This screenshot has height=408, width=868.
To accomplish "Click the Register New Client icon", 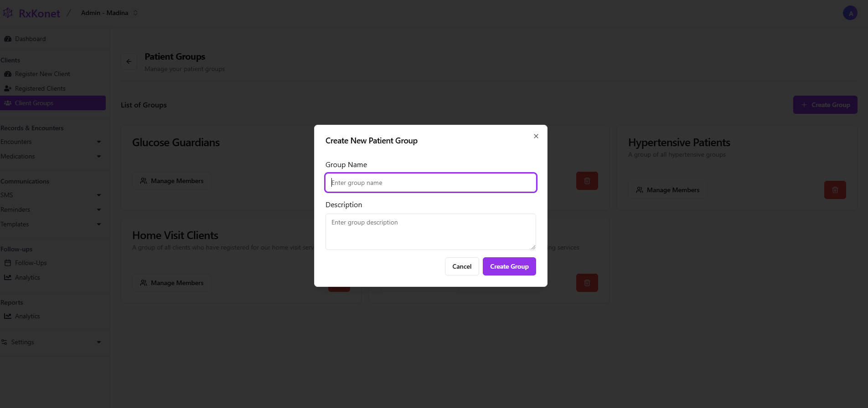I will pyautogui.click(x=8, y=74).
